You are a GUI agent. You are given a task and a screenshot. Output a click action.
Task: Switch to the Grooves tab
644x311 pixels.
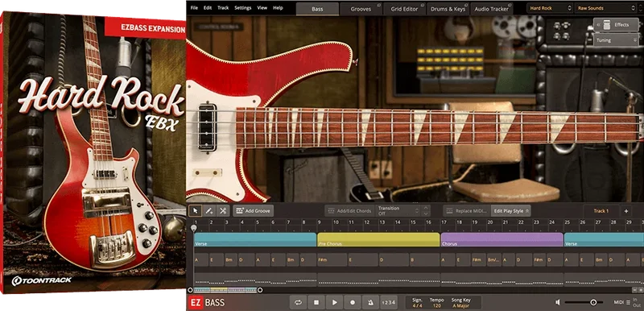pos(361,9)
